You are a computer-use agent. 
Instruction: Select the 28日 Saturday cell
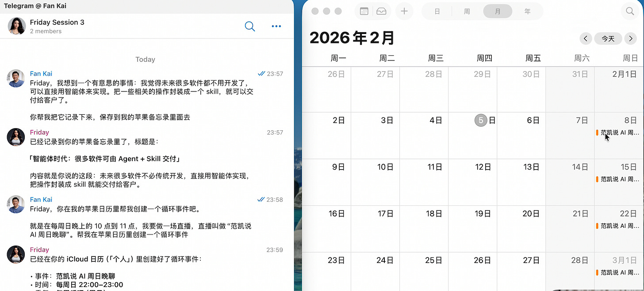570,272
